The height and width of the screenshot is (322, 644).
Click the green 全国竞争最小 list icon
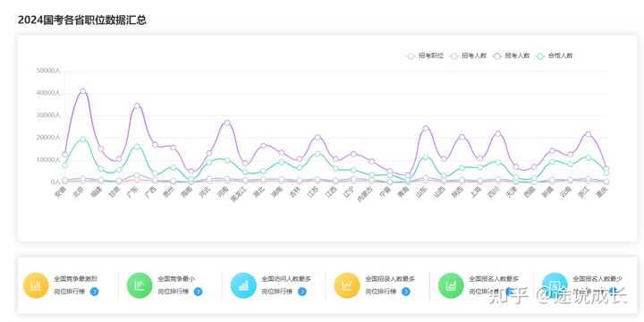point(140,285)
